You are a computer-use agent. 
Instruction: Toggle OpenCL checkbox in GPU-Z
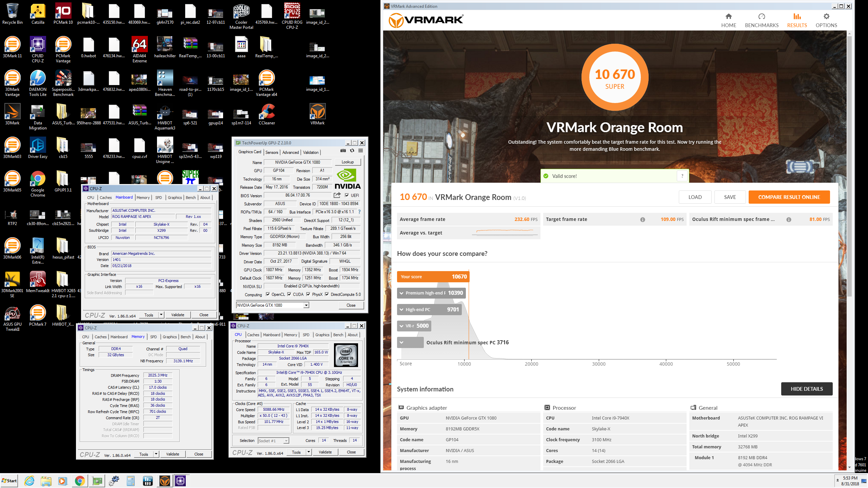click(268, 294)
